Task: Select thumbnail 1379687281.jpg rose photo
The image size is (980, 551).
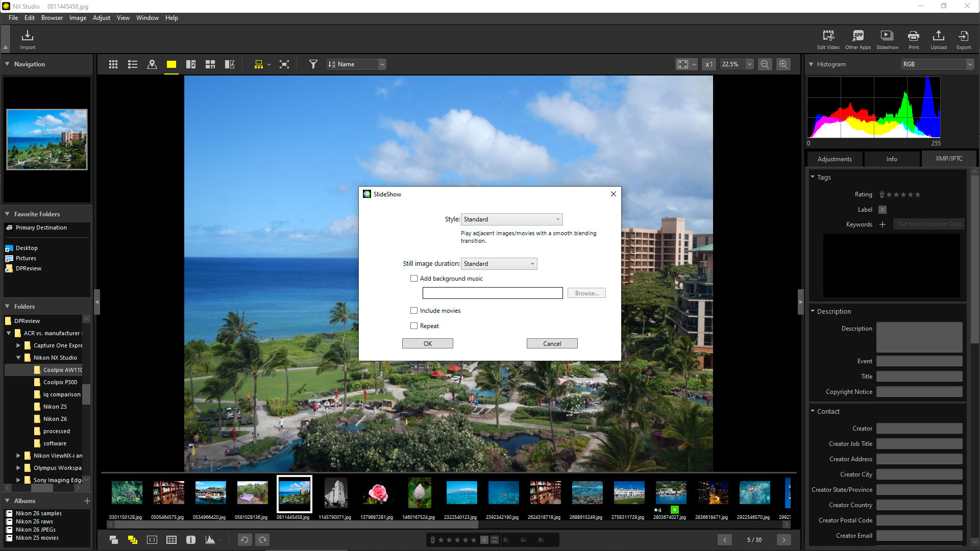Action: point(378,493)
